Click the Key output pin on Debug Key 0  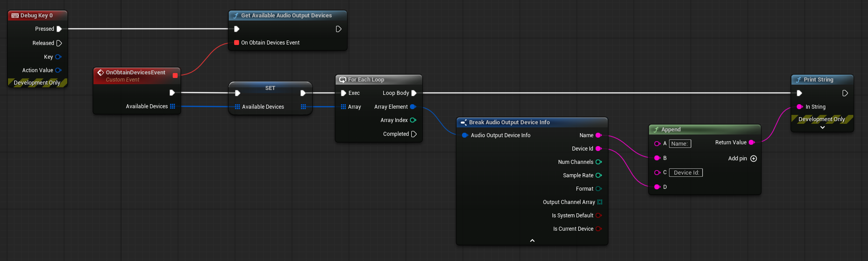click(x=58, y=57)
